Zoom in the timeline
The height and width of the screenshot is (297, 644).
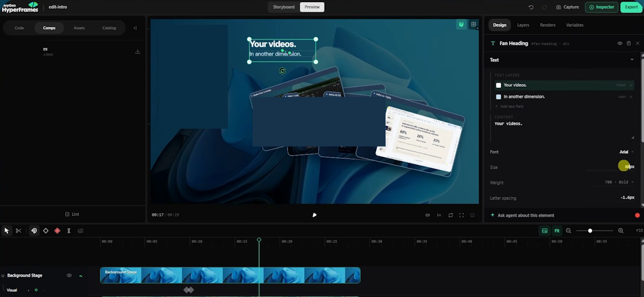click(621, 231)
